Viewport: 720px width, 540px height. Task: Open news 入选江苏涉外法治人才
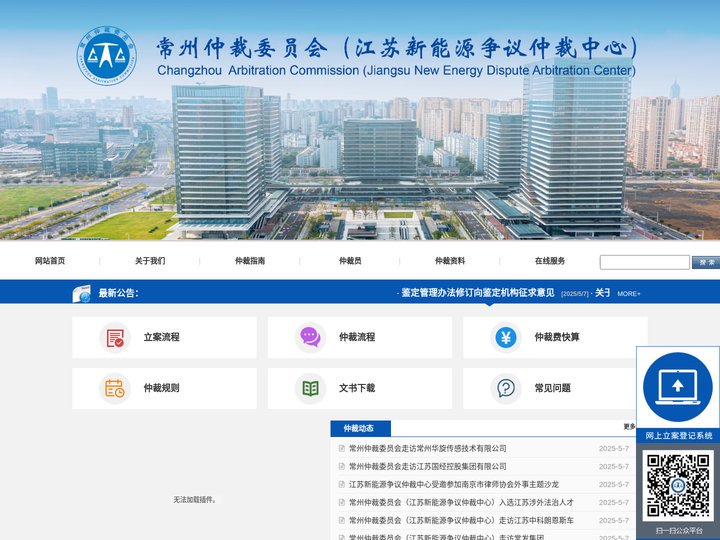[461, 502]
